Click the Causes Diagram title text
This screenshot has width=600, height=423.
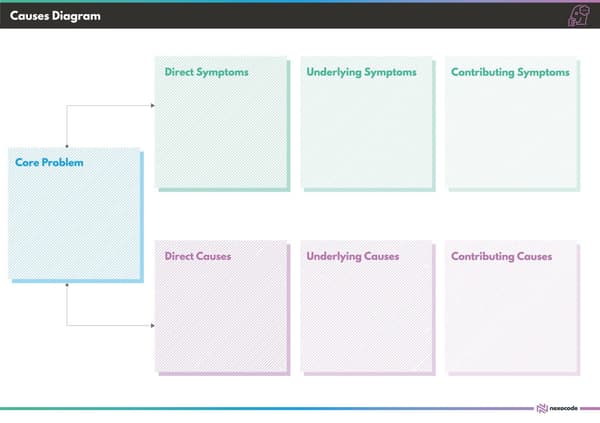click(55, 16)
